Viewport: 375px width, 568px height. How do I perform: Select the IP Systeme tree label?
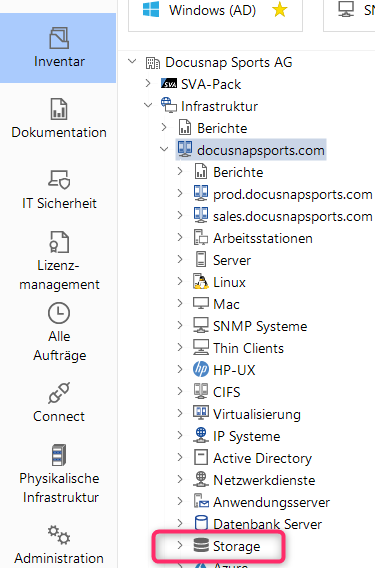click(246, 437)
